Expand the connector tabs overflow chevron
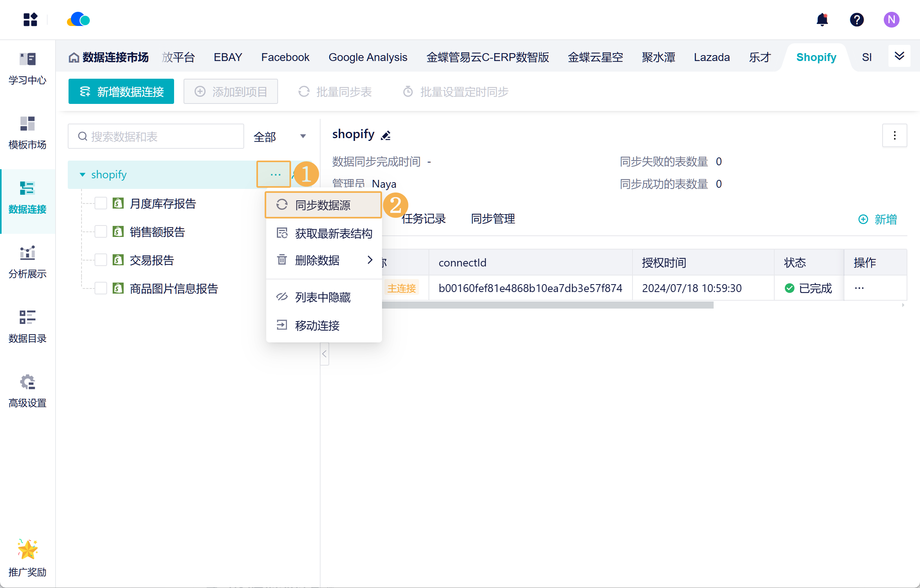Viewport: 920px width, 588px height. pyautogui.click(x=899, y=56)
